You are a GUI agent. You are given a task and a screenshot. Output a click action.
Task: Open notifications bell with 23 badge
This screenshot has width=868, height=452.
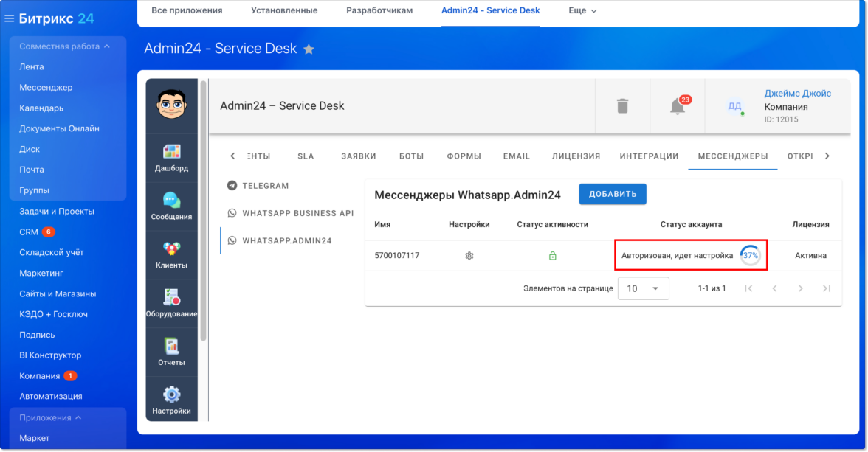click(677, 106)
